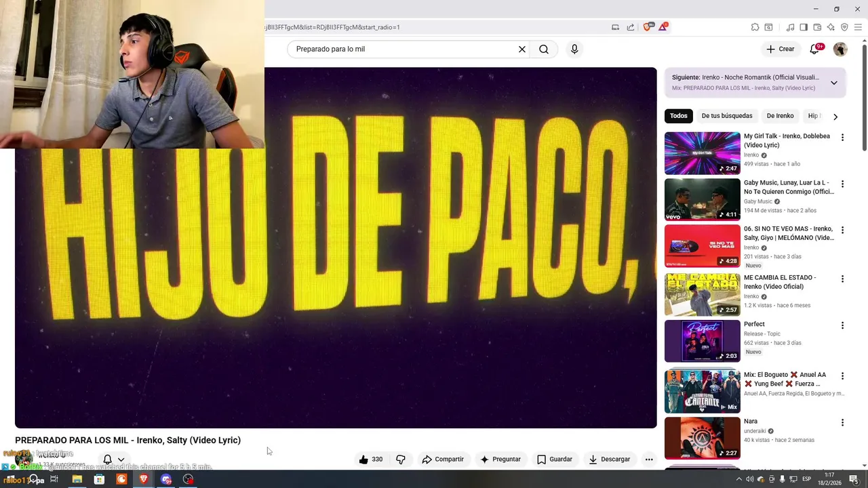Open the browser extensions puzzle icon
The height and width of the screenshot is (488, 868).
pos(755,27)
